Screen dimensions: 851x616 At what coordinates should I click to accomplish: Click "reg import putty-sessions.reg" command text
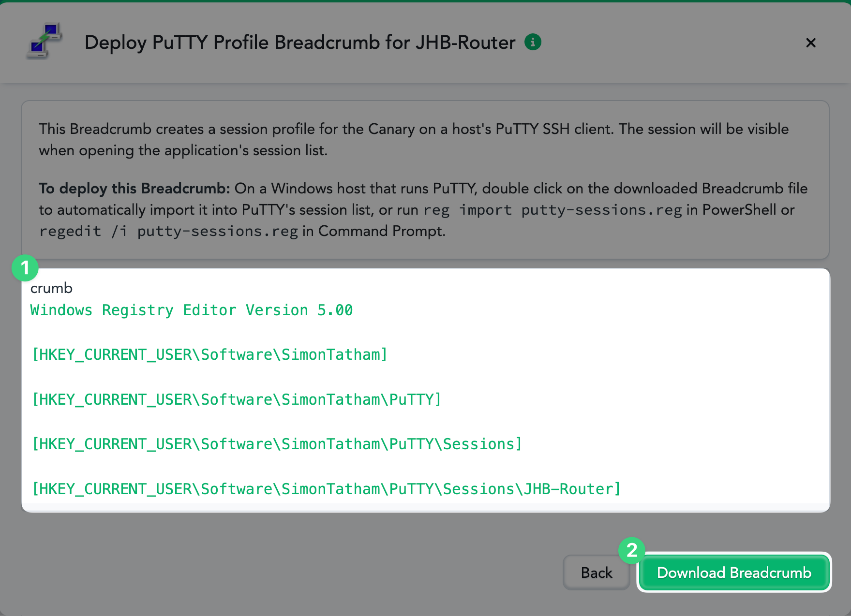pos(552,210)
